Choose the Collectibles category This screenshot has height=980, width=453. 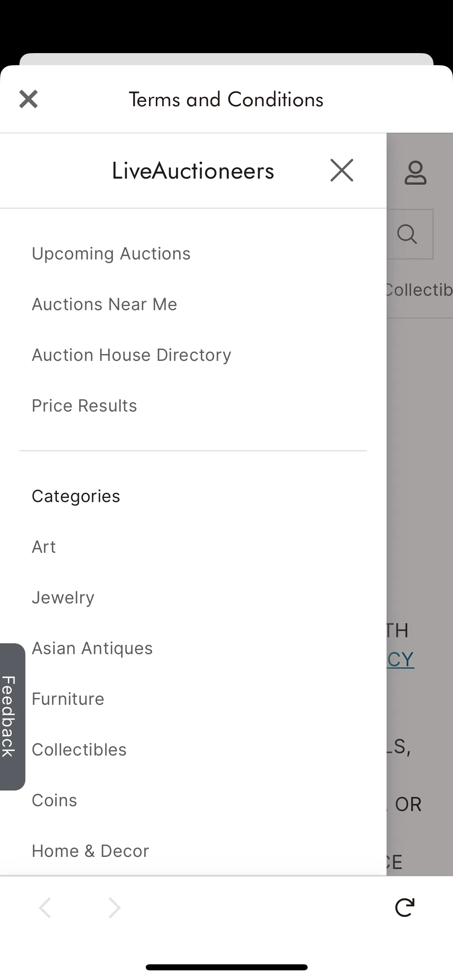point(79,750)
